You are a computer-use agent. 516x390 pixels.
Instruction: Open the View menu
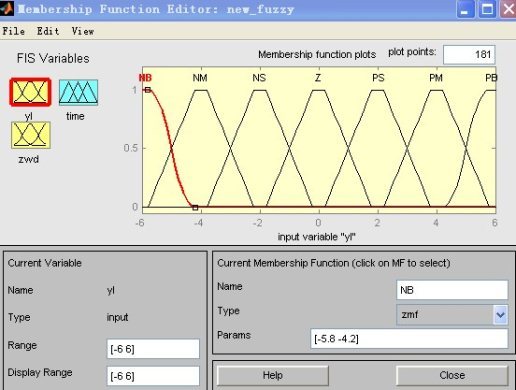tap(83, 31)
